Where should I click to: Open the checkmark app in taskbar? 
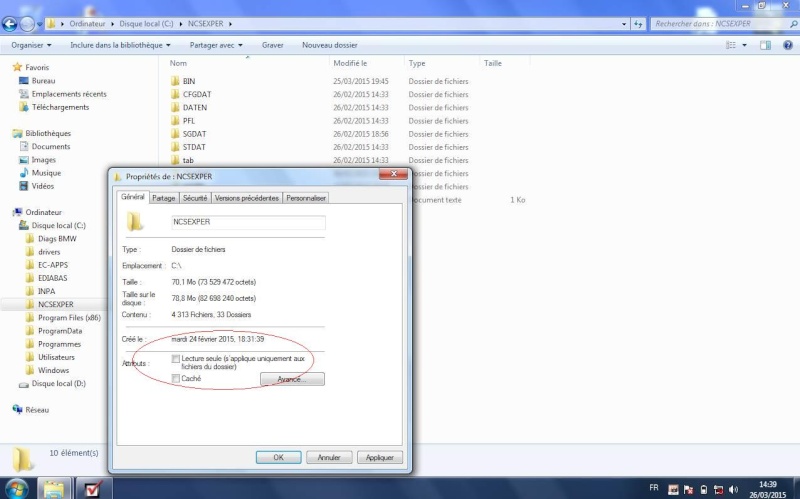93,489
